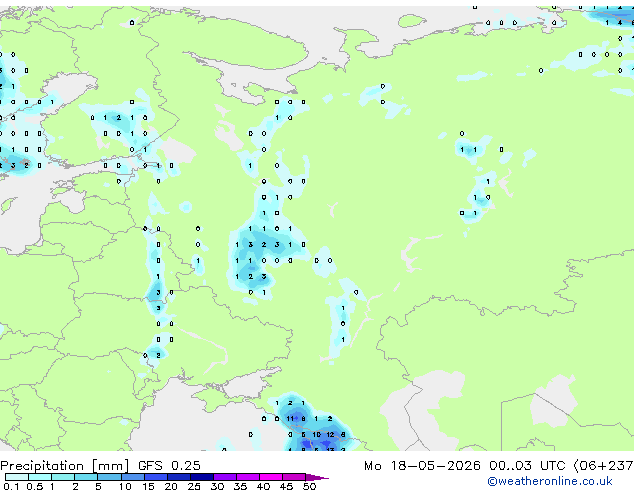This screenshot has width=634, height=490.
Task: Click the legend scale label '45'
Action: (286, 486)
